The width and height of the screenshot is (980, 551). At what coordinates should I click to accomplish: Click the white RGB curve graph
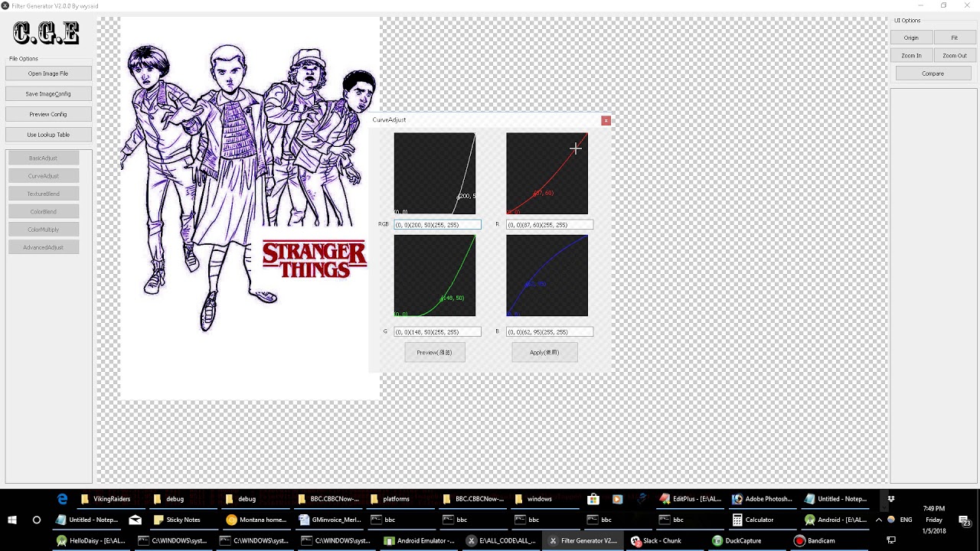[x=435, y=174]
